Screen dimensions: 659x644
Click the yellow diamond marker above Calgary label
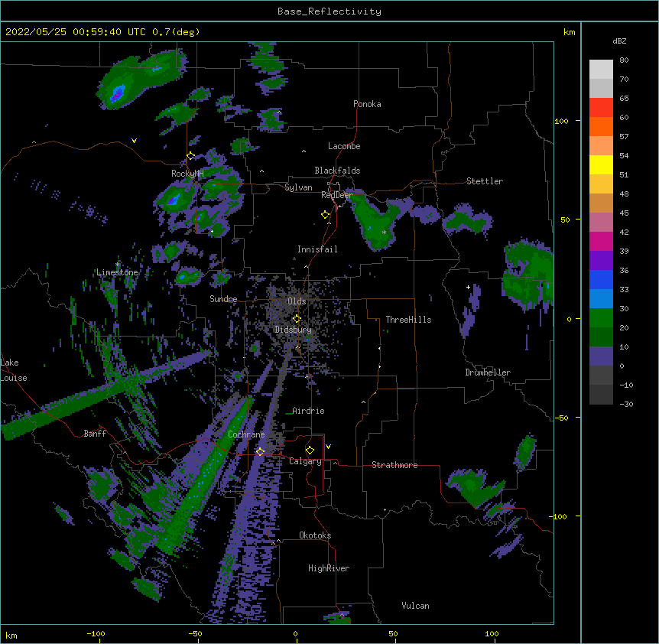(x=310, y=450)
